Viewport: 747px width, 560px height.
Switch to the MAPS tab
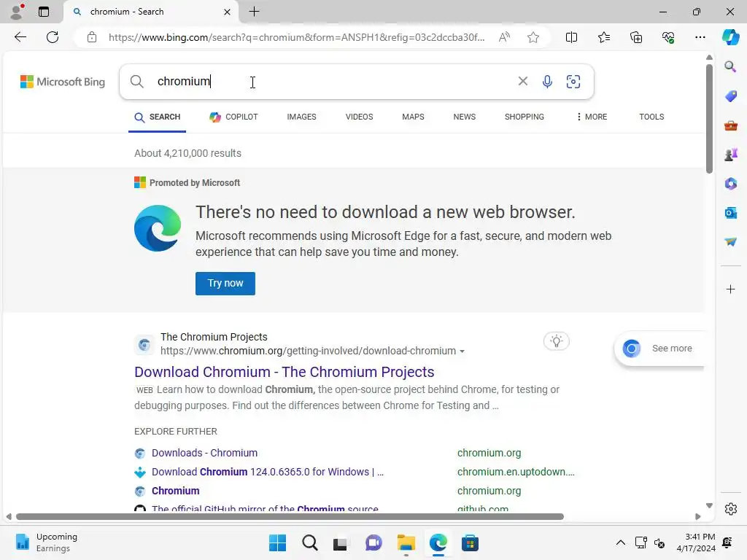pos(413,117)
